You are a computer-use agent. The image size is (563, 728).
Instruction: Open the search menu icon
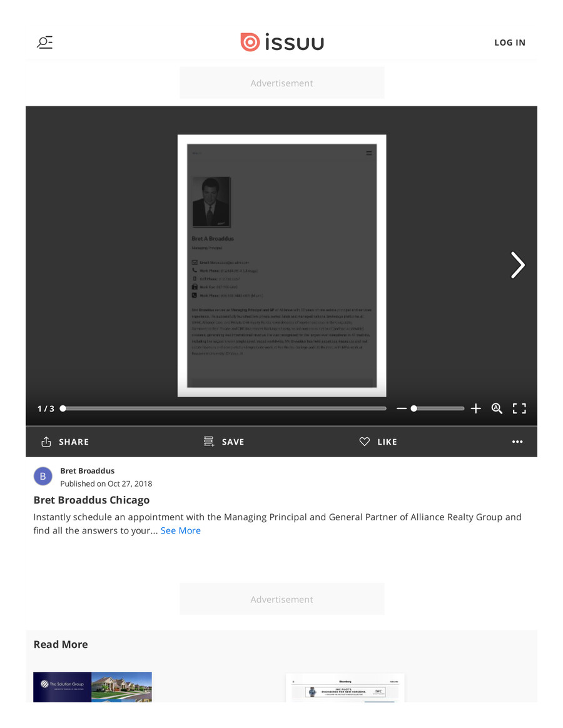[44, 43]
